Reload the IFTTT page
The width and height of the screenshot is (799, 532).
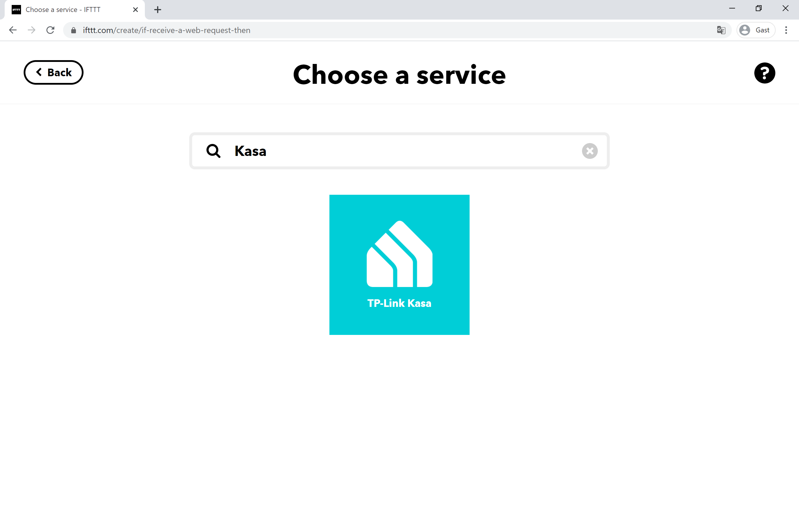51,30
